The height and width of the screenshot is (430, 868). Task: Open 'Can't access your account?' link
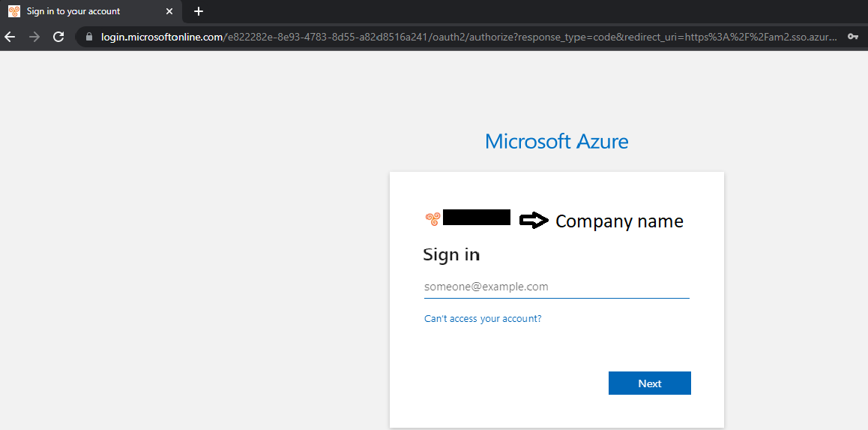483,319
